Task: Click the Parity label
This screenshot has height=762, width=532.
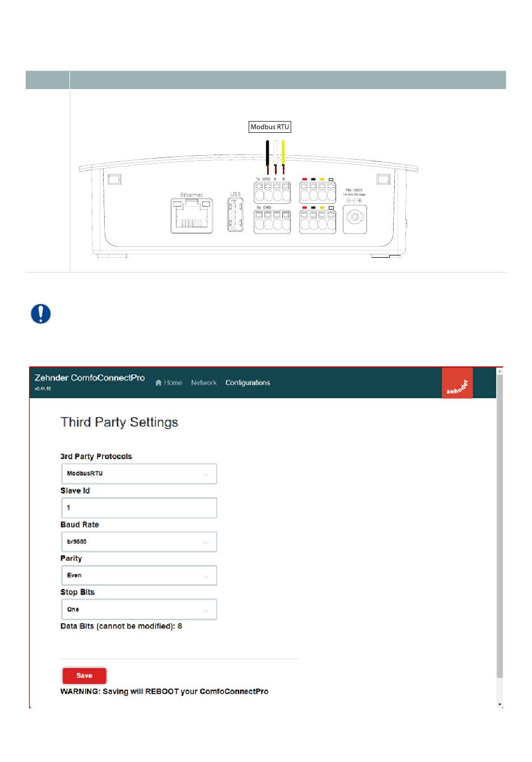Action: [x=71, y=558]
